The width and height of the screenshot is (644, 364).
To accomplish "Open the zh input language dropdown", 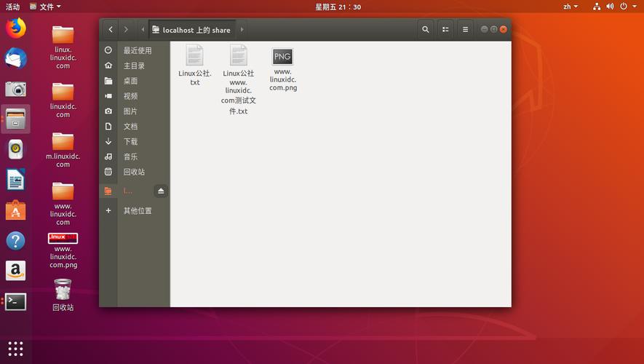I will coord(571,7).
